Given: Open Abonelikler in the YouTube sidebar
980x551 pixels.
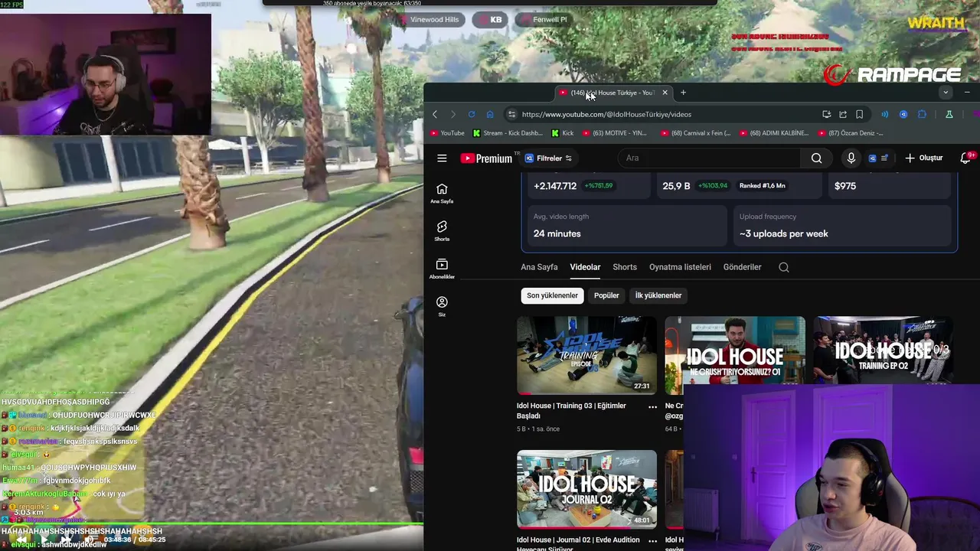Looking at the screenshot, I should 442,269.
